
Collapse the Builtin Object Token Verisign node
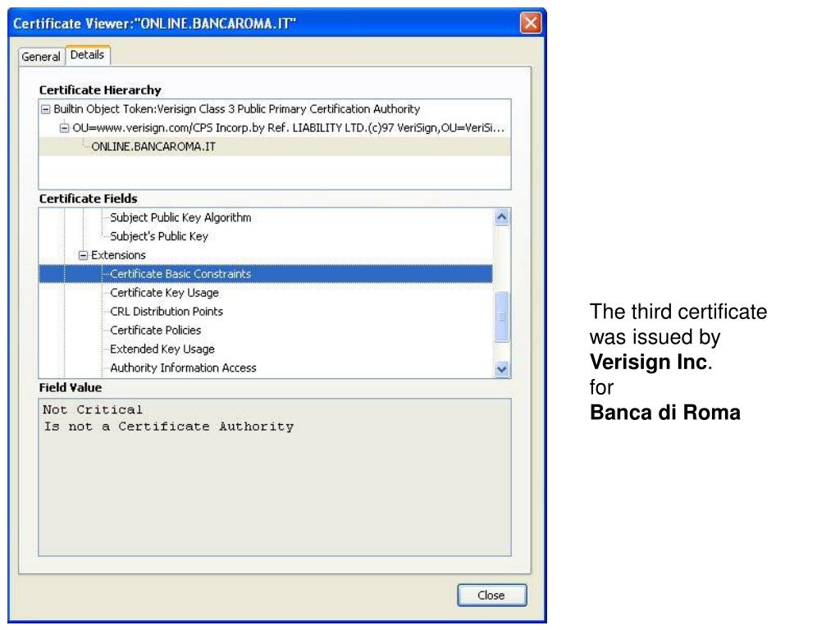(46, 109)
